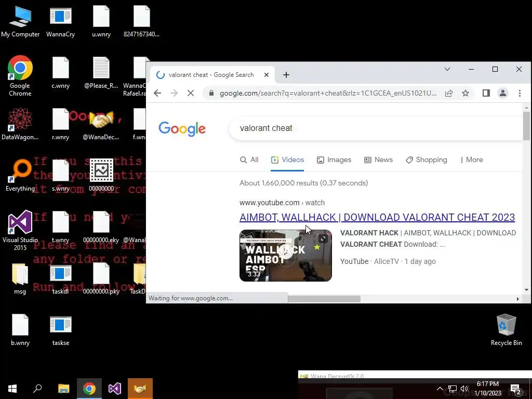Show hidden system tray icons
The image size is (532, 399).
point(440,389)
